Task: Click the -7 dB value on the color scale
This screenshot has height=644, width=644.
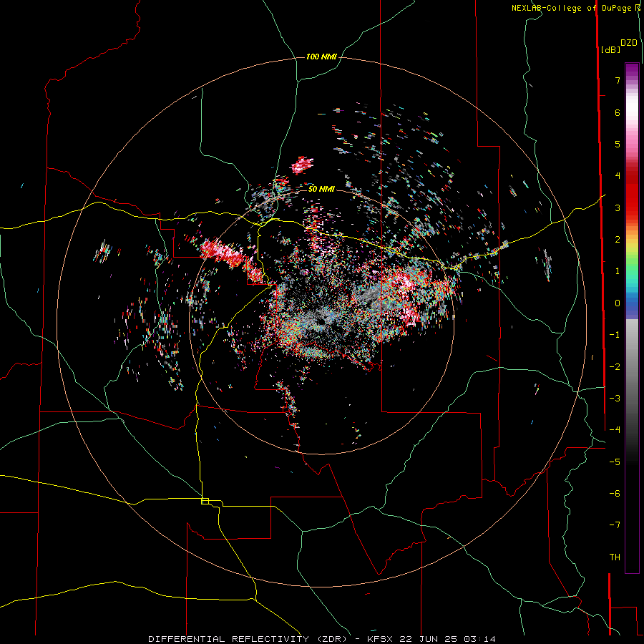Action: pos(615,525)
